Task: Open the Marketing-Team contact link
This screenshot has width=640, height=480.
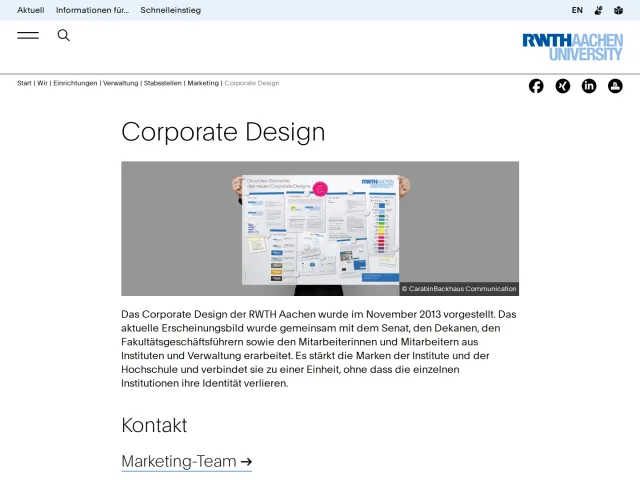Action: click(187, 462)
